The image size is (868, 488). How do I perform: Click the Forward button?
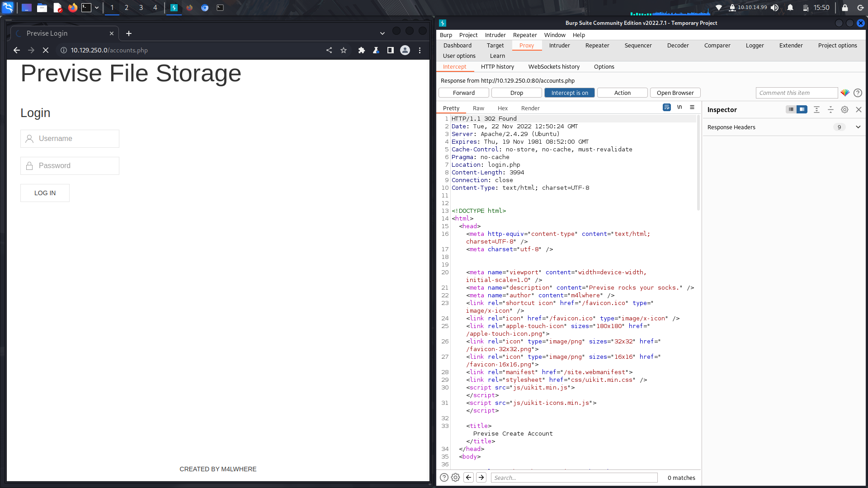[463, 92]
